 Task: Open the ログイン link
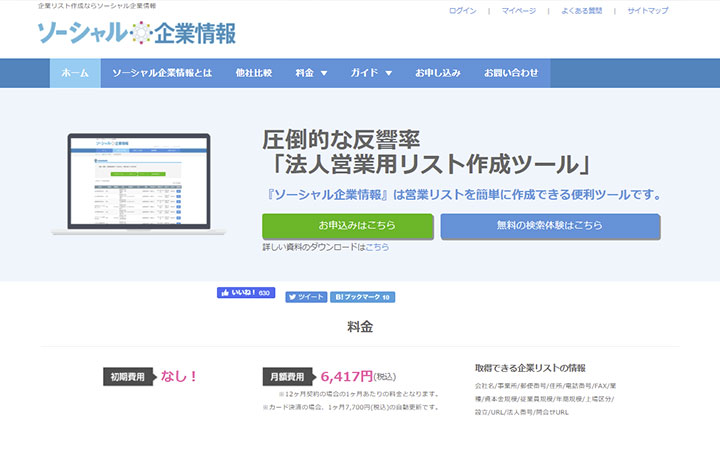point(462,11)
